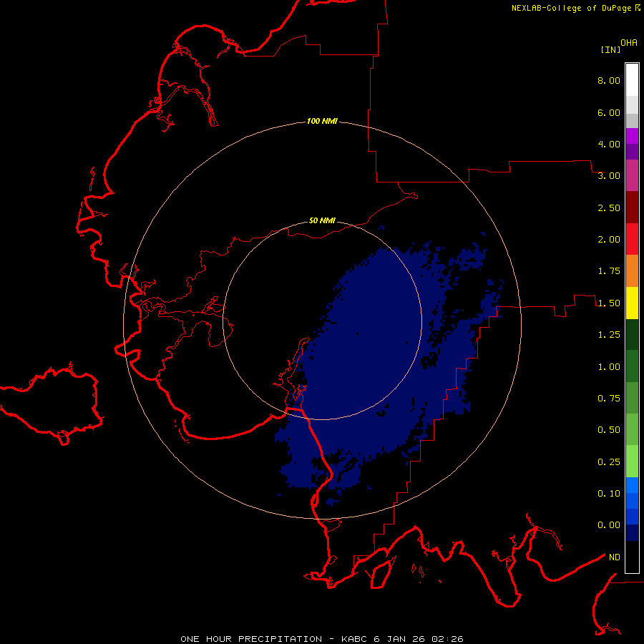Click the 2.50 legend value
This screenshot has width=644, height=644.
609,208
